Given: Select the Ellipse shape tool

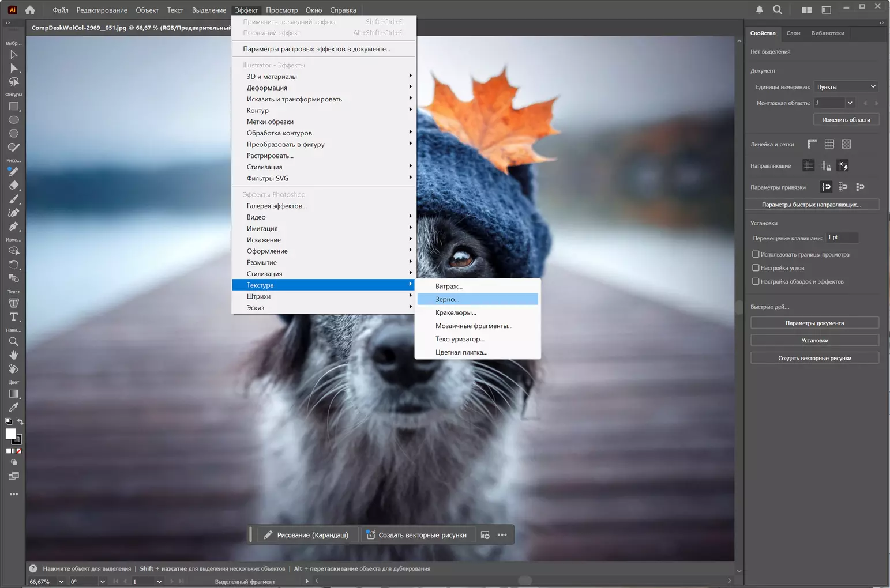Looking at the screenshot, I should click(14, 120).
